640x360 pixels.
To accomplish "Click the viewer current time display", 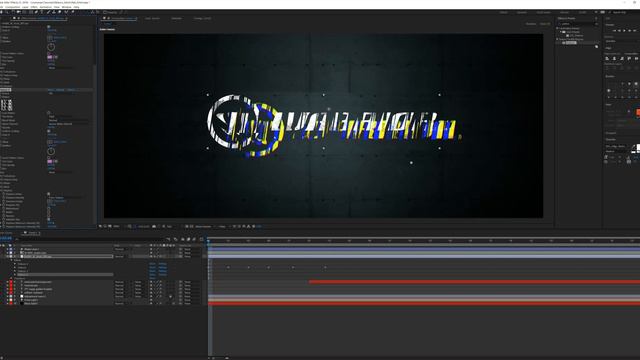I will (x=144, y=226).
